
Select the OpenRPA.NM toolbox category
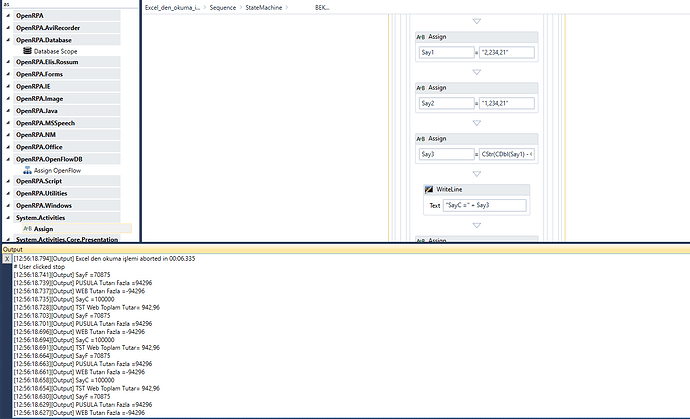click(x=66, y=135)
